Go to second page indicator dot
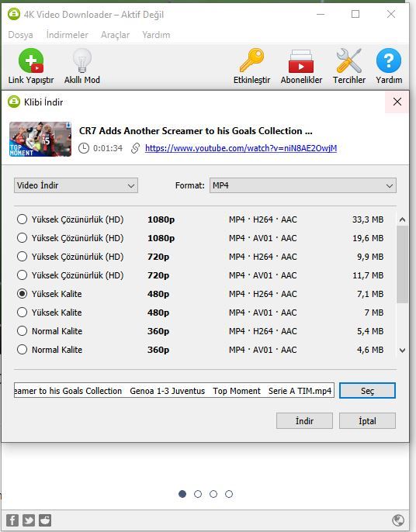 [x=198, y=494]
